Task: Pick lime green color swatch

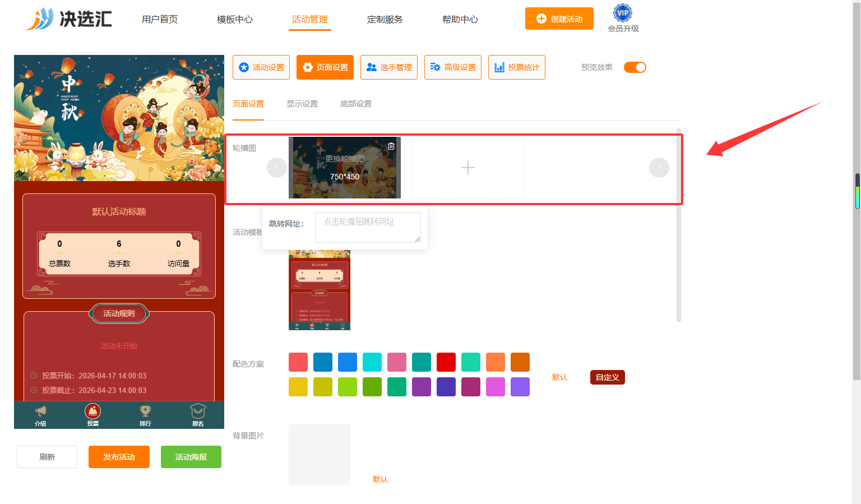Action: [348, 387]
